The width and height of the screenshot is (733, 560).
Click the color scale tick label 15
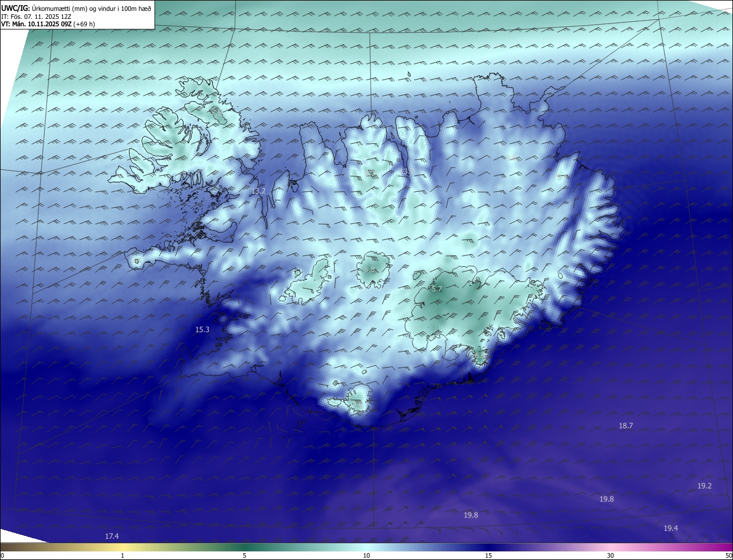(x=488, y=555)
